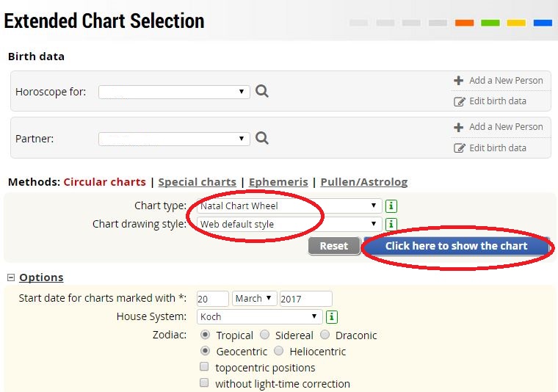Click the Reset button

[x=334, y=246]
